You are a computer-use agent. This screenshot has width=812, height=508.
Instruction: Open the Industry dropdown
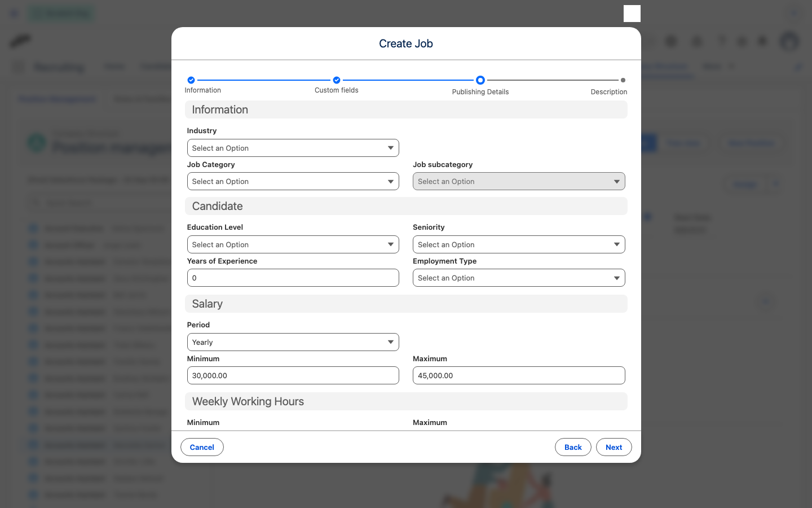(293, 148)
